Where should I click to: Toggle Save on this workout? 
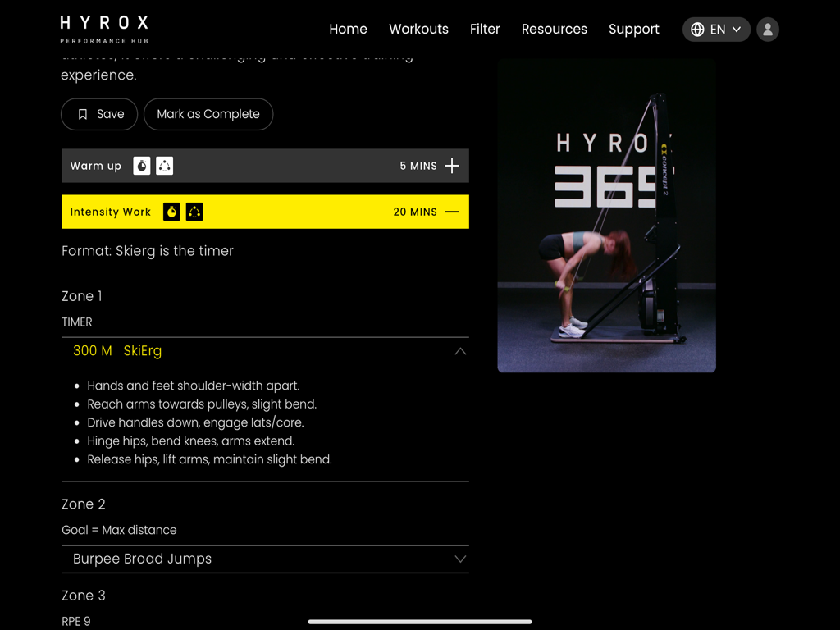(x=98, y=114)
